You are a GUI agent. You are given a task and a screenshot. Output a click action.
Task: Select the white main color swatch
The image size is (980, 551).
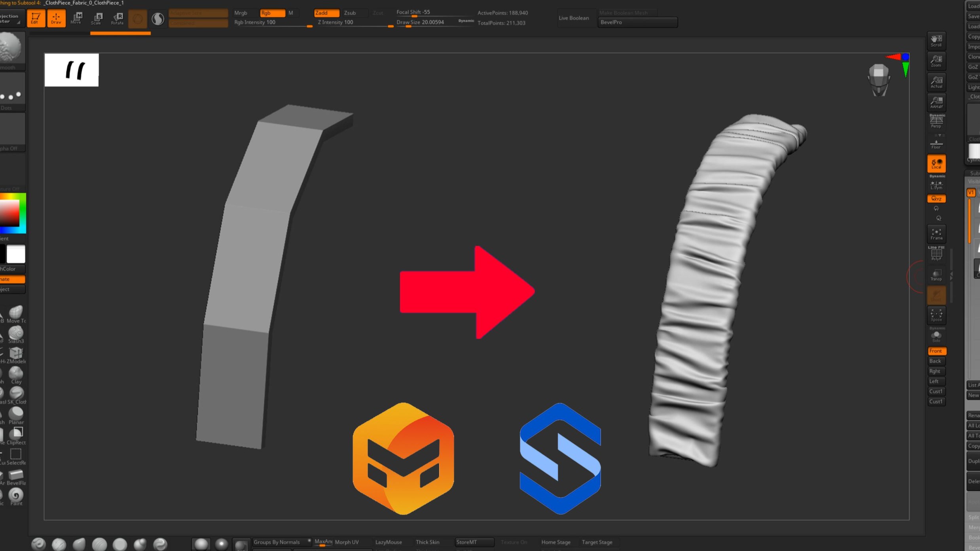coord(16,254)
